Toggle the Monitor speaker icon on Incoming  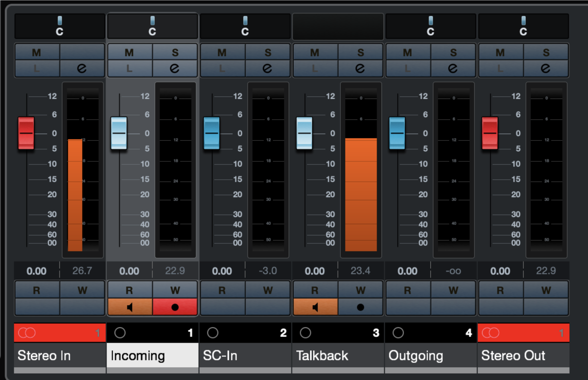coord(130,307)
